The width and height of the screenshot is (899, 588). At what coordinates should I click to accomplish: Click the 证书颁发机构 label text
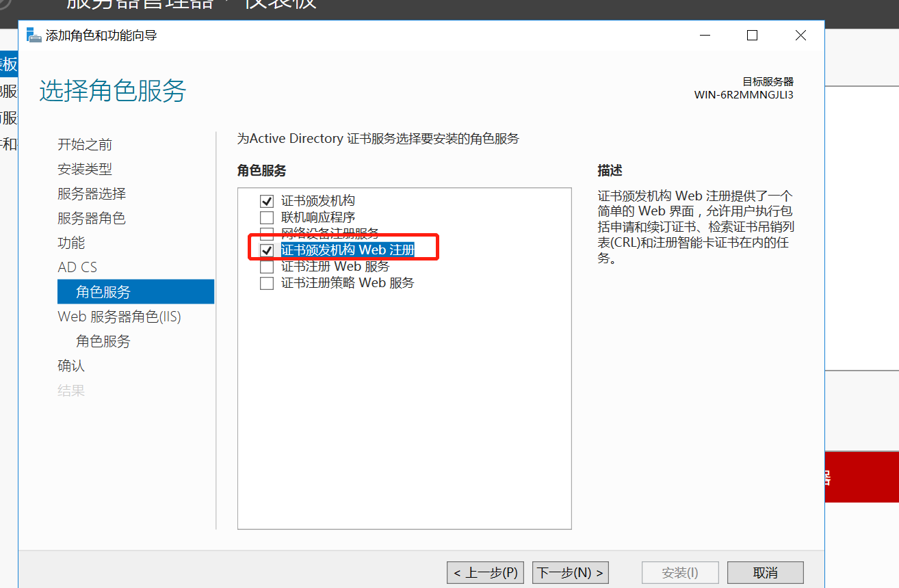tap(318, 201)
